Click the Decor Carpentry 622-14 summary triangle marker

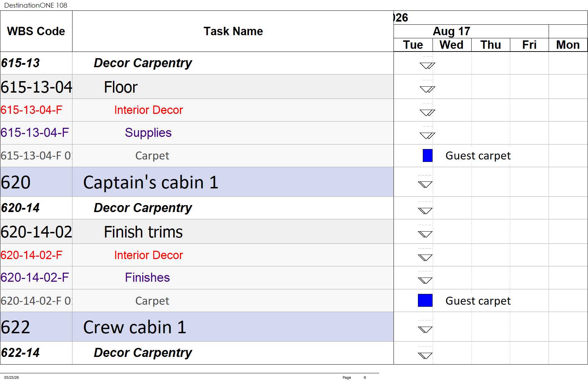[x=425, y=356]
